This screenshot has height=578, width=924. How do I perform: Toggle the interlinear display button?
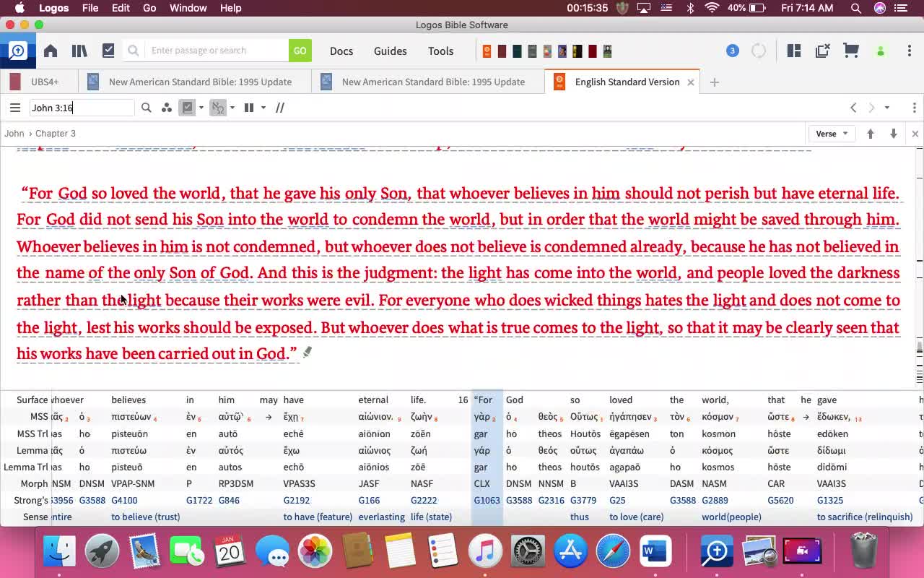click(218, 108)
